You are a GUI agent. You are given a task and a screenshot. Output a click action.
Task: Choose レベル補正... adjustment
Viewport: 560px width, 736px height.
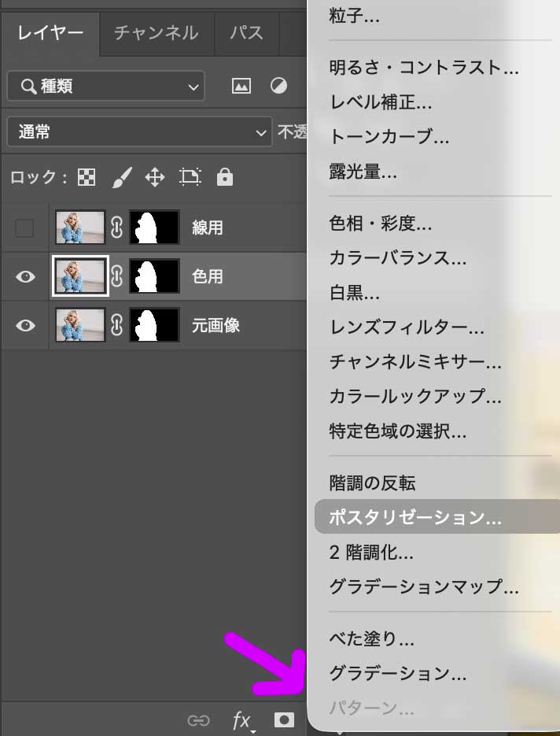[x=381, y=102]
